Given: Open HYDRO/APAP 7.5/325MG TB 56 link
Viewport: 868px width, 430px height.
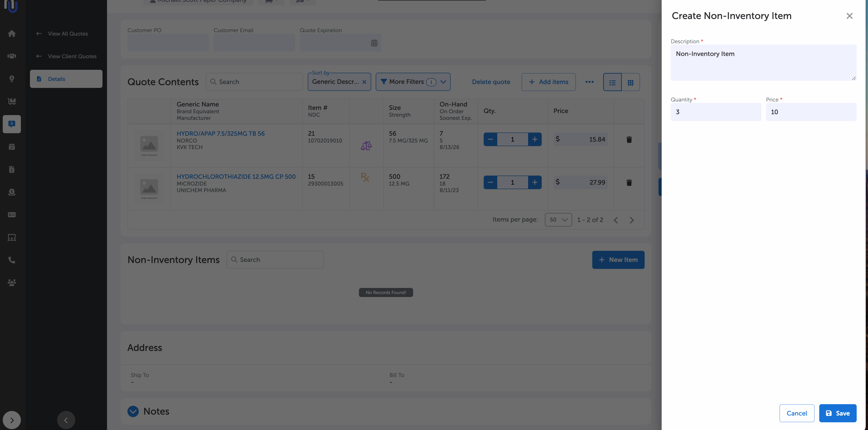Looking at the screenshot, I should coord(220,133).
